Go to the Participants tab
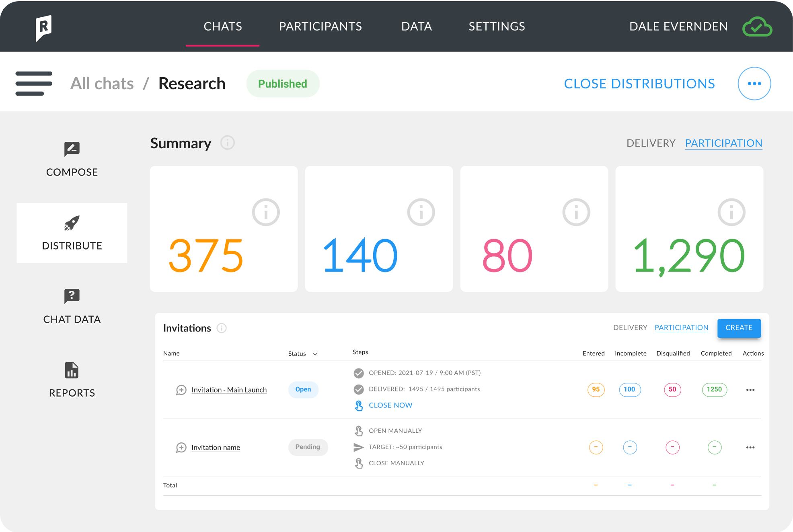Viewport: 793px width, 532px height. coord(320,27)
